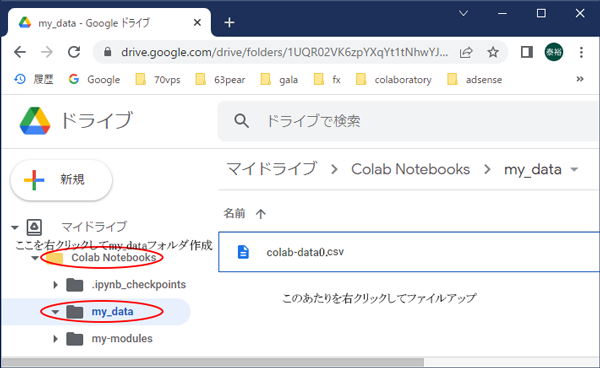Click the colab-data0.csv file icon

click(x=243, y=252)
